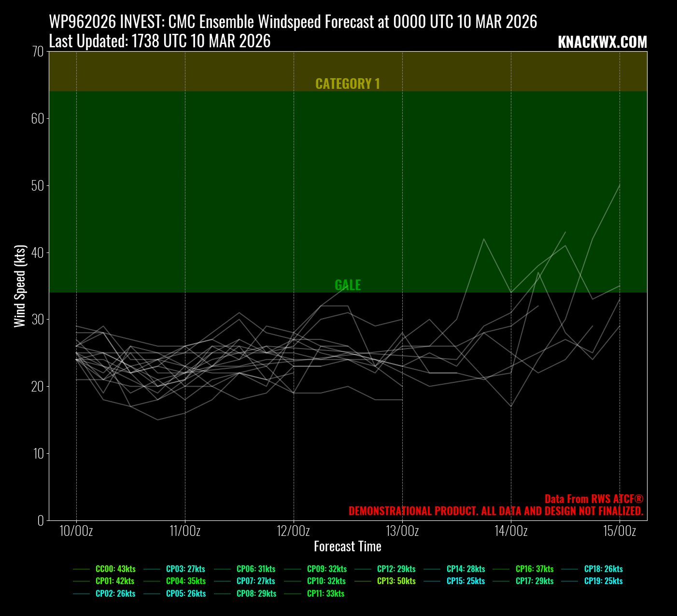Image resolution: width=677 pixels, height=616 pixels.
Task: Click the CATEGORY 1 threshold label
Action: click(x=348, y=84)
